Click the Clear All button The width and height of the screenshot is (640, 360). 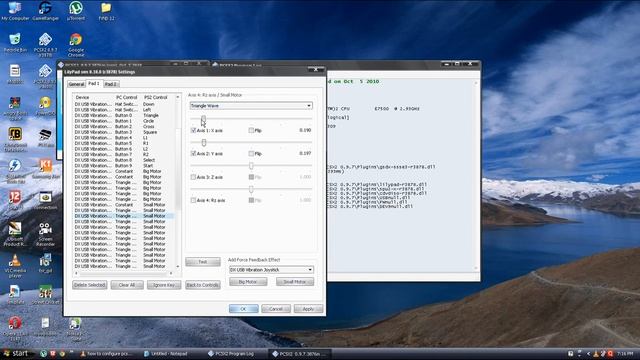click(127, 285)
